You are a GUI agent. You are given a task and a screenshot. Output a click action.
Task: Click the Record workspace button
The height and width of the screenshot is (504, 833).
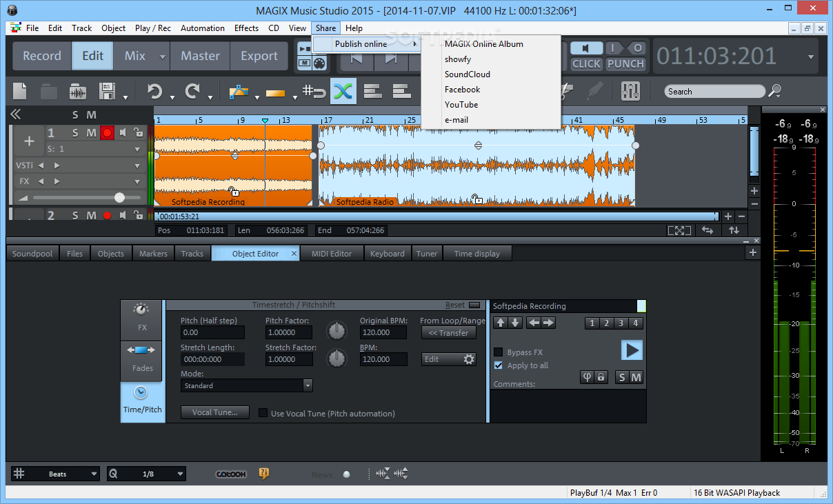pyautogui.click(x=42, y=57)
